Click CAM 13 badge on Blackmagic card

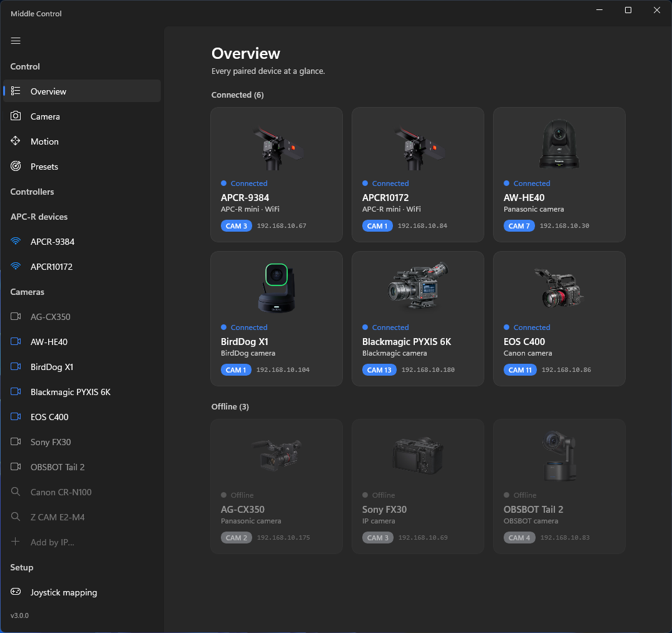click(379, 370)
